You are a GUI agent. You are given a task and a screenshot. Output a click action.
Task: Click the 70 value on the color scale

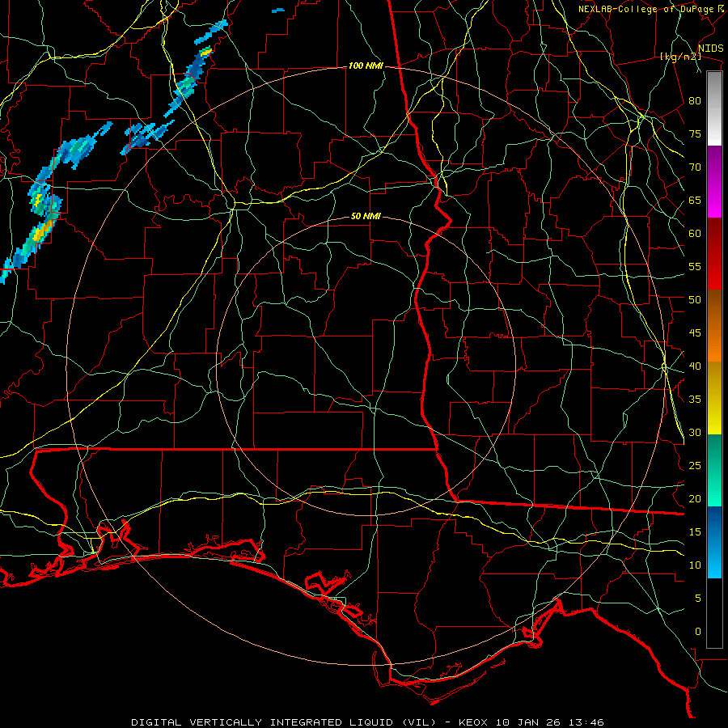point(695,167)
